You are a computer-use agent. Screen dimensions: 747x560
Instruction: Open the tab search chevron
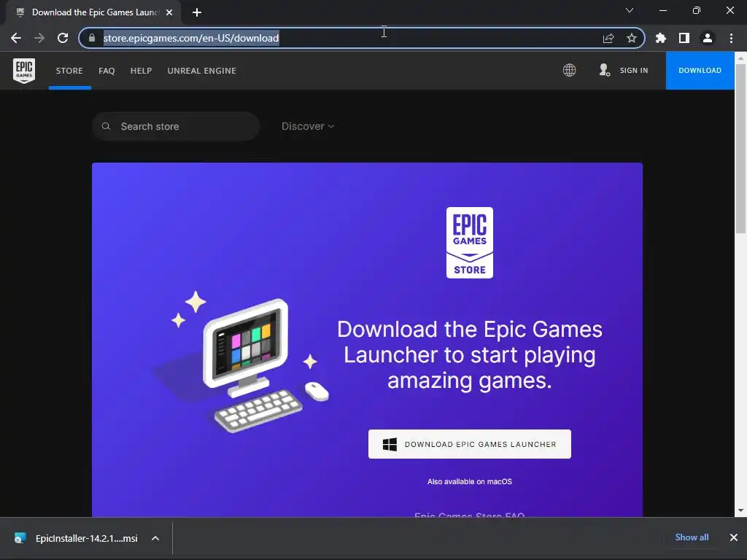click(630, 10)
